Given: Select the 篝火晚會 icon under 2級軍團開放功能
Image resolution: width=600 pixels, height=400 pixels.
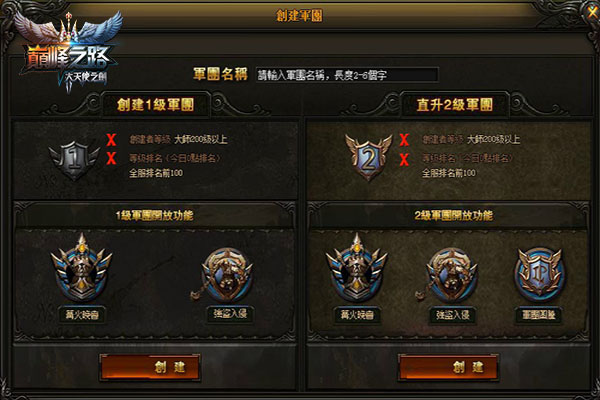Looking at the screenshot, I should [356, 268].
